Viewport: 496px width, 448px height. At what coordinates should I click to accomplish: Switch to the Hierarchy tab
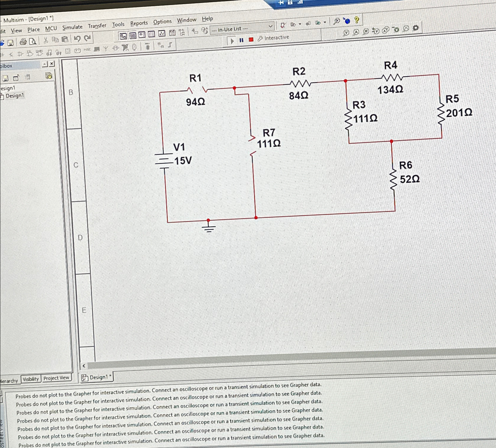(x=9, y=381)
